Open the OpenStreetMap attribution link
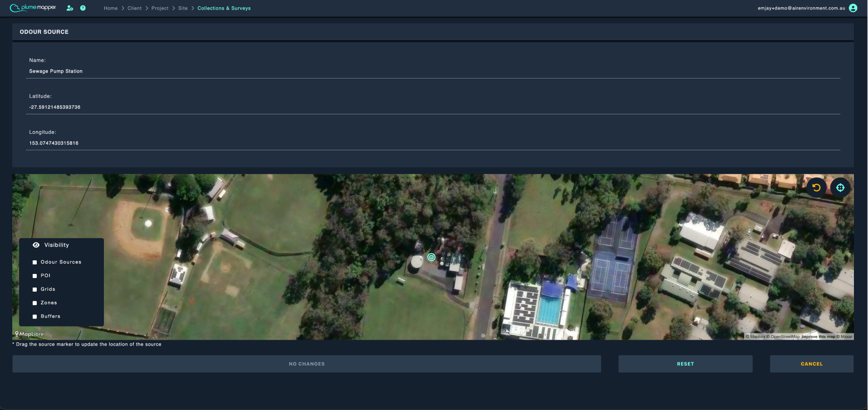The image size is (868, 410). [783, 337]
